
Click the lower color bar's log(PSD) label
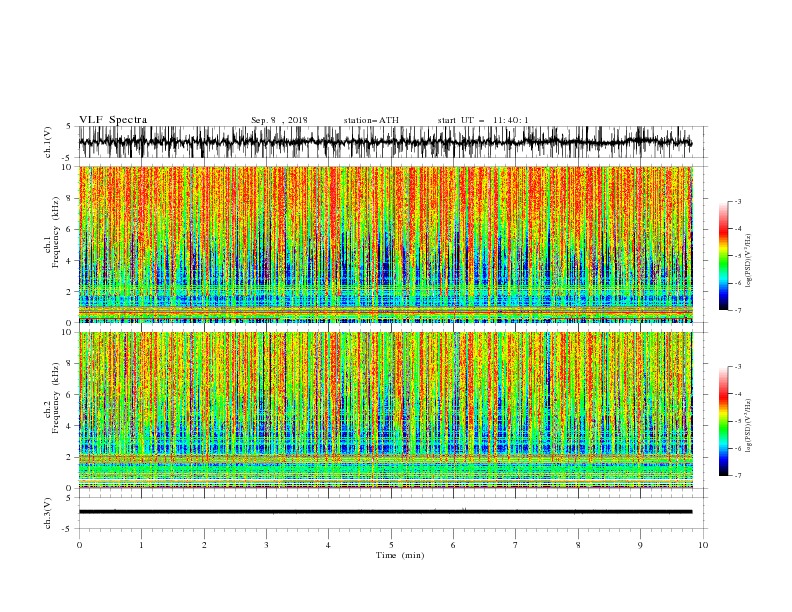click(x=749, y=426)
